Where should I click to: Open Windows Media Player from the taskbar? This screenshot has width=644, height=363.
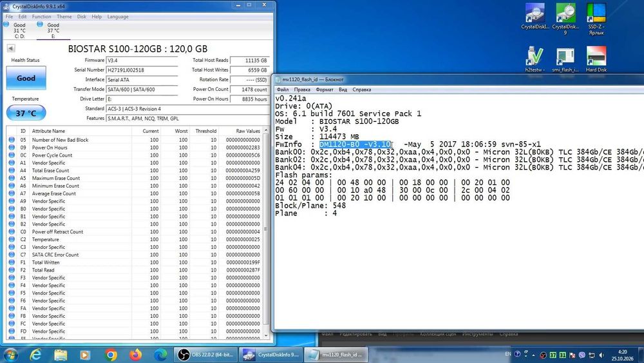coord(85,355)
